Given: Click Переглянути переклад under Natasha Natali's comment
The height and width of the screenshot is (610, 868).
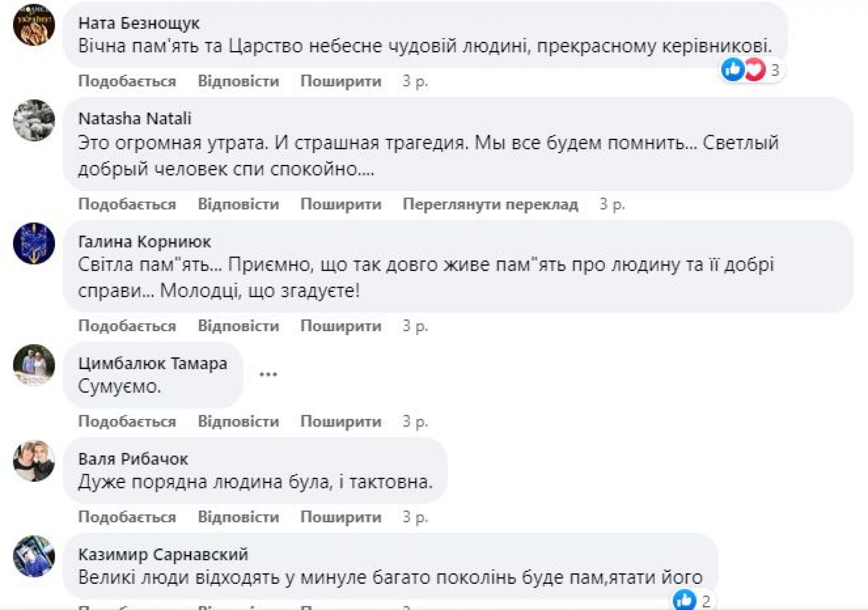Looking at the screenshot, I should (491, 204).
